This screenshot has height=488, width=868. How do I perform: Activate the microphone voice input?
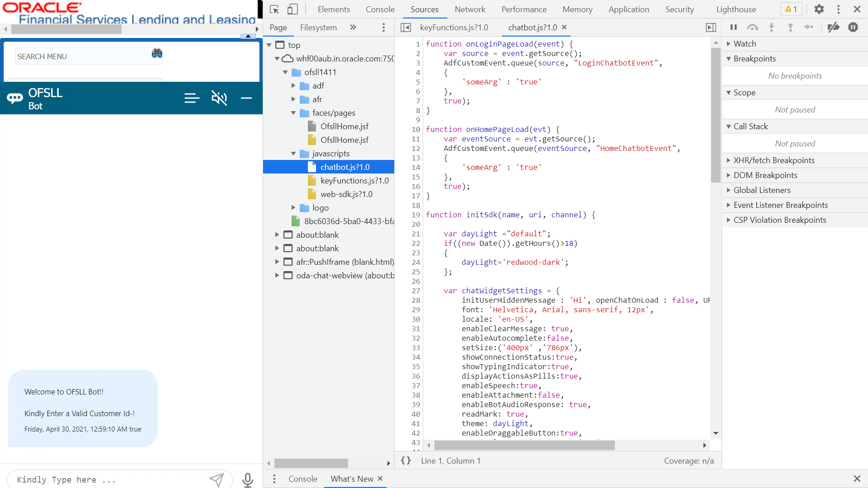click(247, 480)
